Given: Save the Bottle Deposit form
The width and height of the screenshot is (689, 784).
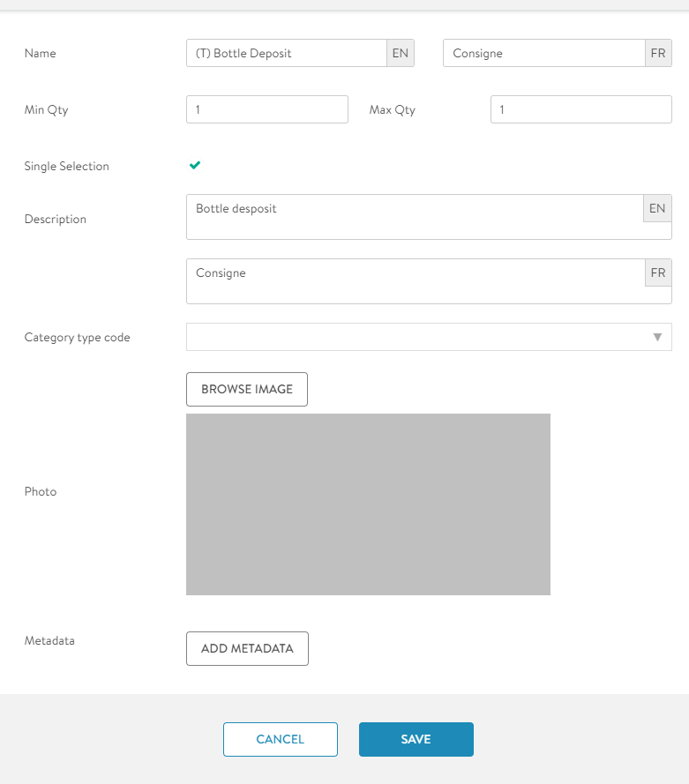Looking at the screenshot, I should coord(416,740).
